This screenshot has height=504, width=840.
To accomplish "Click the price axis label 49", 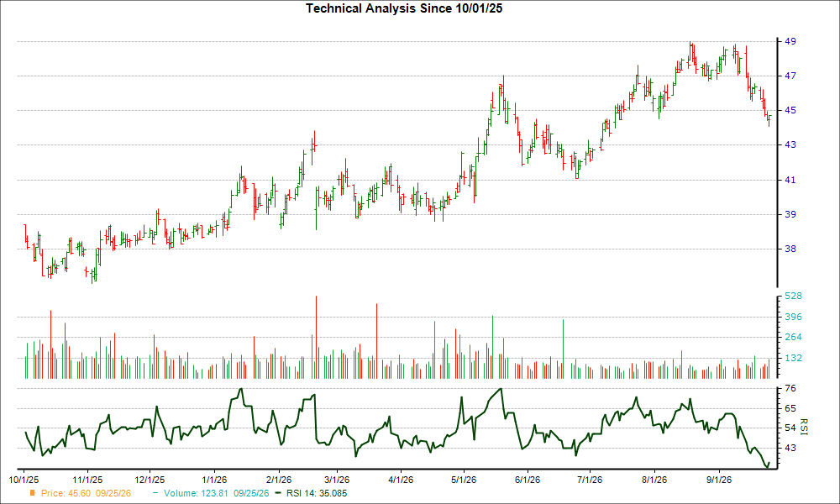I will pyautogui.click(x=790, y=41).
